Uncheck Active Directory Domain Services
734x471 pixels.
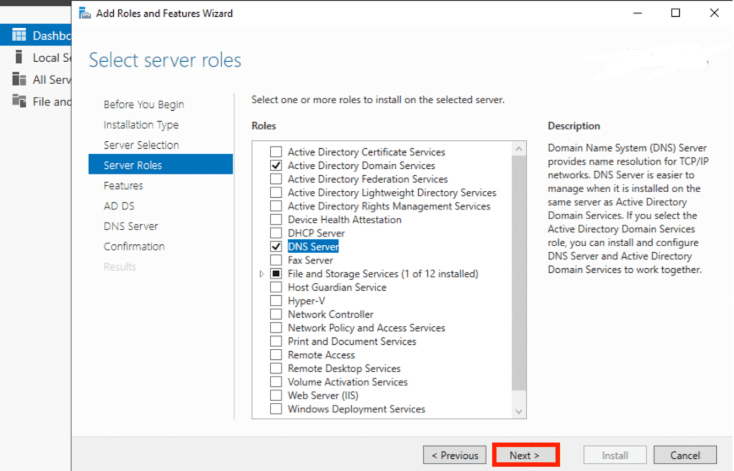276,165
